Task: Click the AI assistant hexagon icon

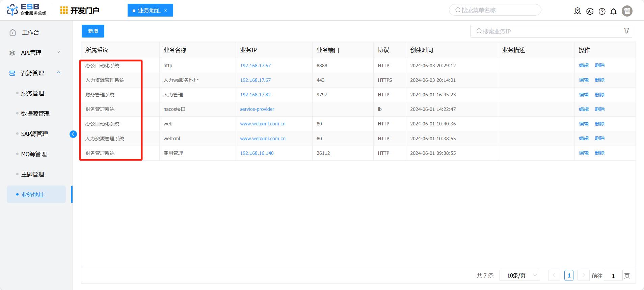Action: [590, 11]
